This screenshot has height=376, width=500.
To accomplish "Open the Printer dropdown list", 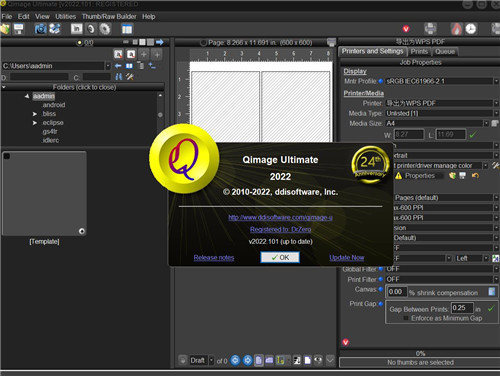I will click(496, 103).
